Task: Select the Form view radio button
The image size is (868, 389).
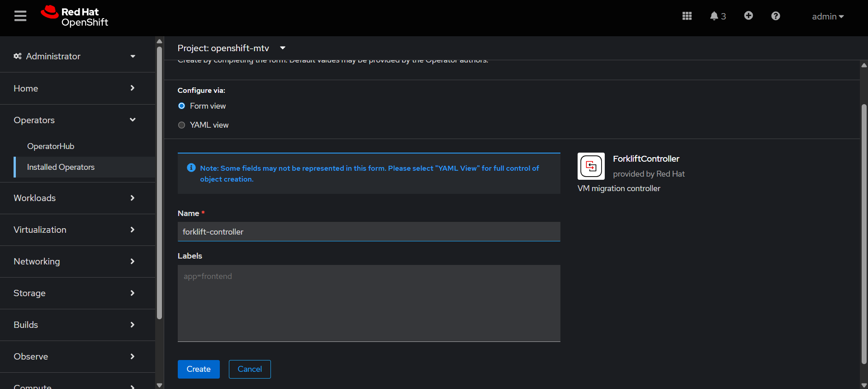Action: pyautogui.click(x=182, y=106)
